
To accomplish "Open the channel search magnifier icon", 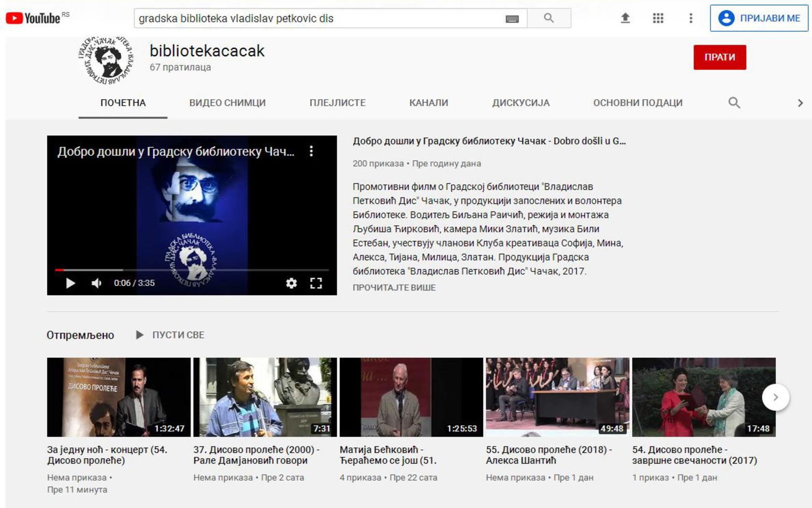I will (x=734, y=103).
